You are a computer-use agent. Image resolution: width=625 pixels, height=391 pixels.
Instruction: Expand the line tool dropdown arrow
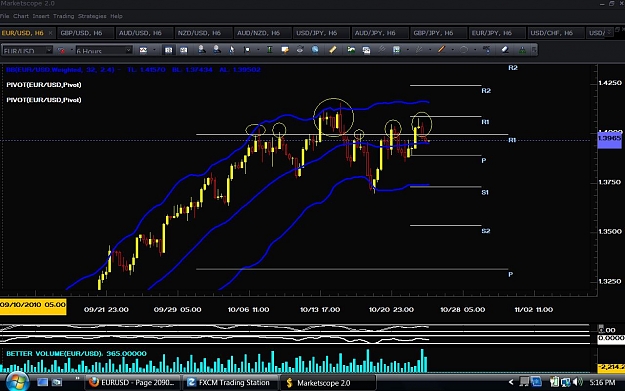pos(452,50)
